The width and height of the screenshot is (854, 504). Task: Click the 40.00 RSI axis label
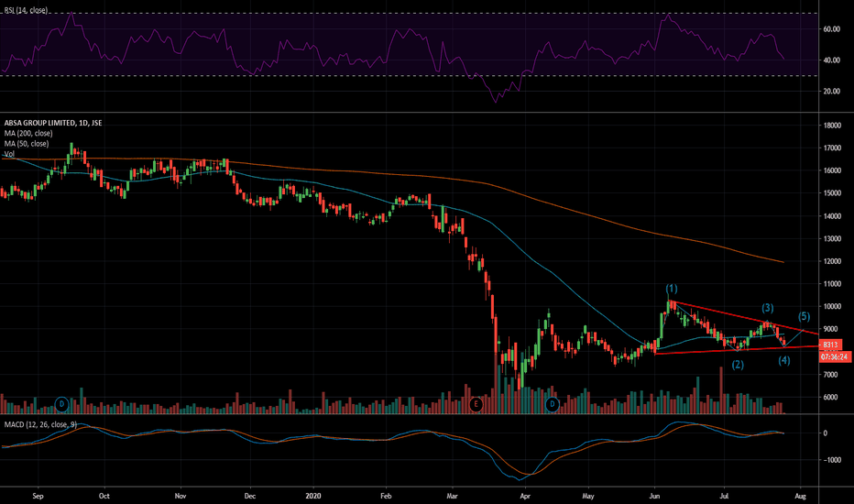click(x=832, y=60)
